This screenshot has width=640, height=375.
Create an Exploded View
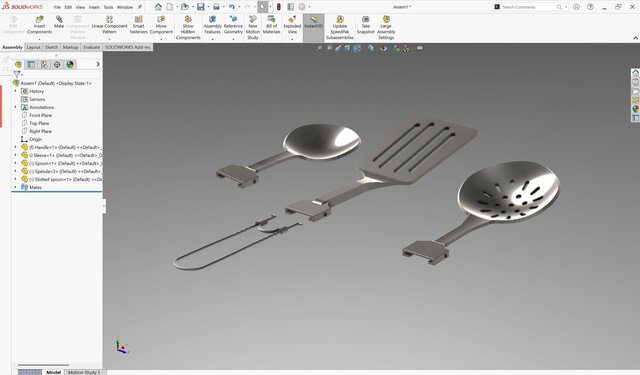coord(292,25)
